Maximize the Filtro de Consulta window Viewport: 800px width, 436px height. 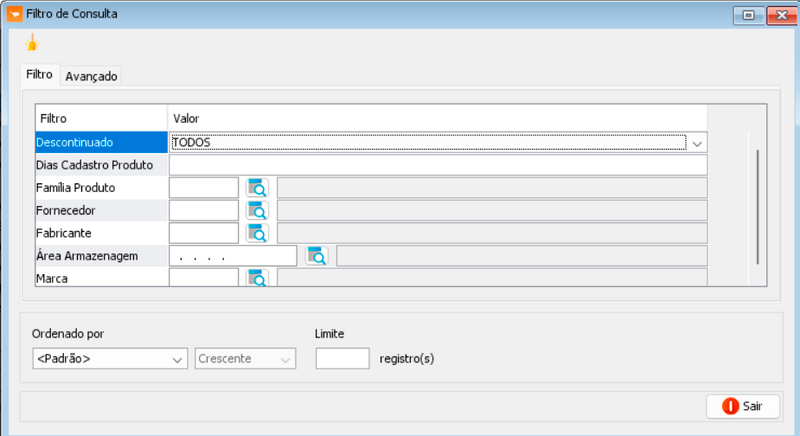coord(748,15)
